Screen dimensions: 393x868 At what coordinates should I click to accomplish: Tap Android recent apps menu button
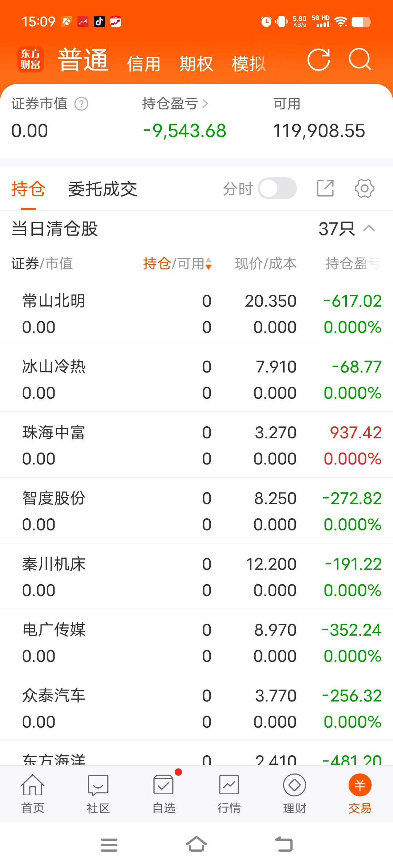pos(109,845)
